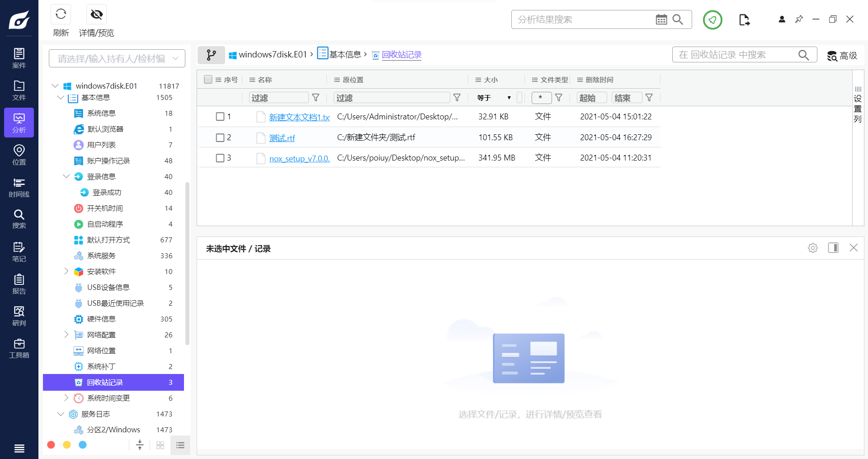Click windows7disk.E01 in the breadcrumb
Screen dimensions: 868x459
pos(273,55)
